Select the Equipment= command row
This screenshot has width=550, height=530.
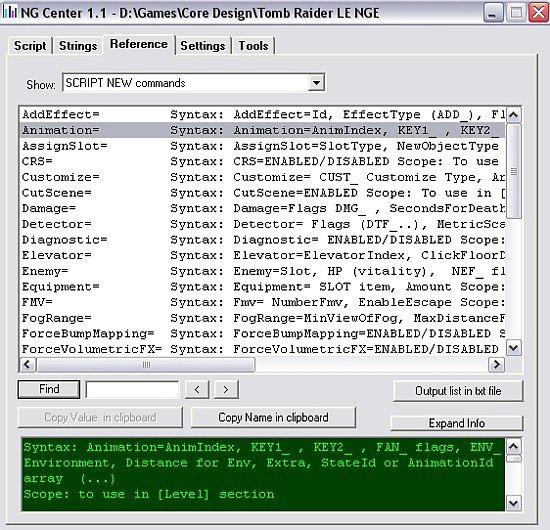(x=263, y=287)
